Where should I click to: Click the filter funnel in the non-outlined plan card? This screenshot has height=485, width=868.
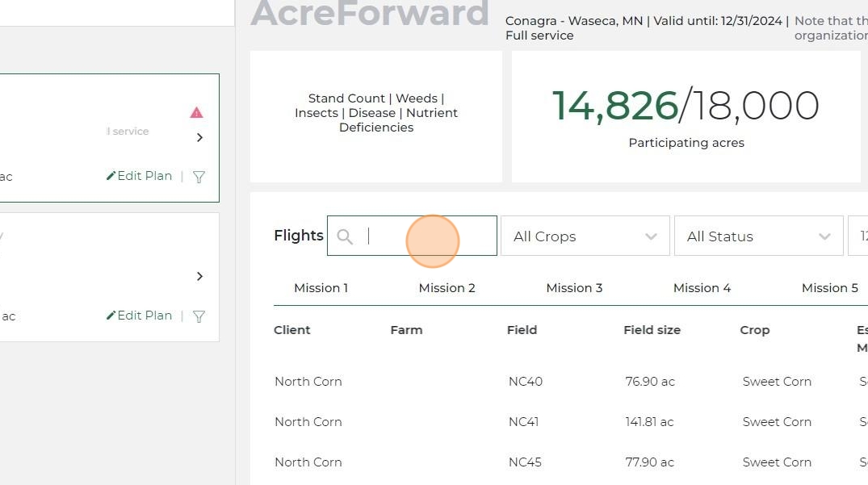(199, 316)
